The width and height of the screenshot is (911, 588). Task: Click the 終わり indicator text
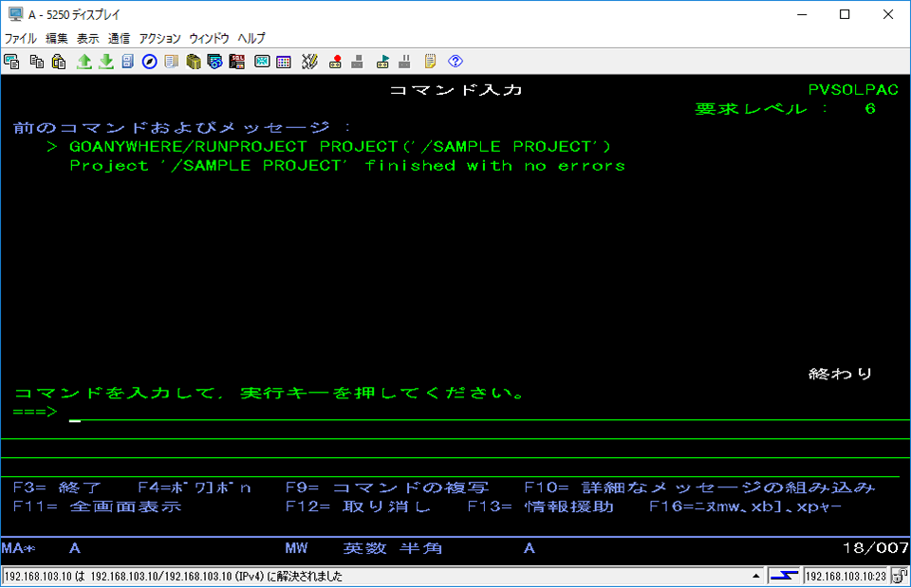(x=840, y=375)
